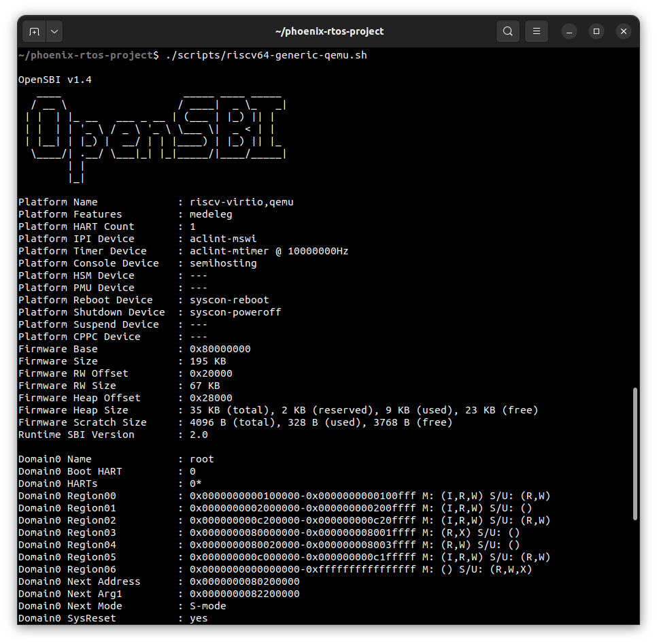
Task: Click the Platform HSM Device label
Action: pos(76,275)
